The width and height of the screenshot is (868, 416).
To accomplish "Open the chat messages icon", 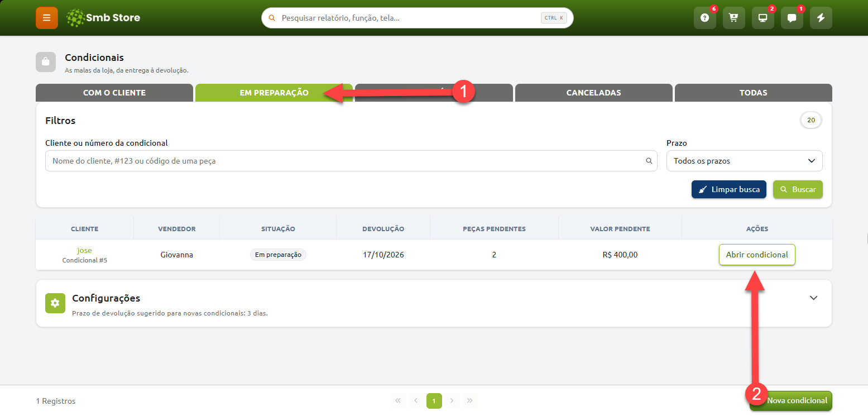I will pos(792,18).
